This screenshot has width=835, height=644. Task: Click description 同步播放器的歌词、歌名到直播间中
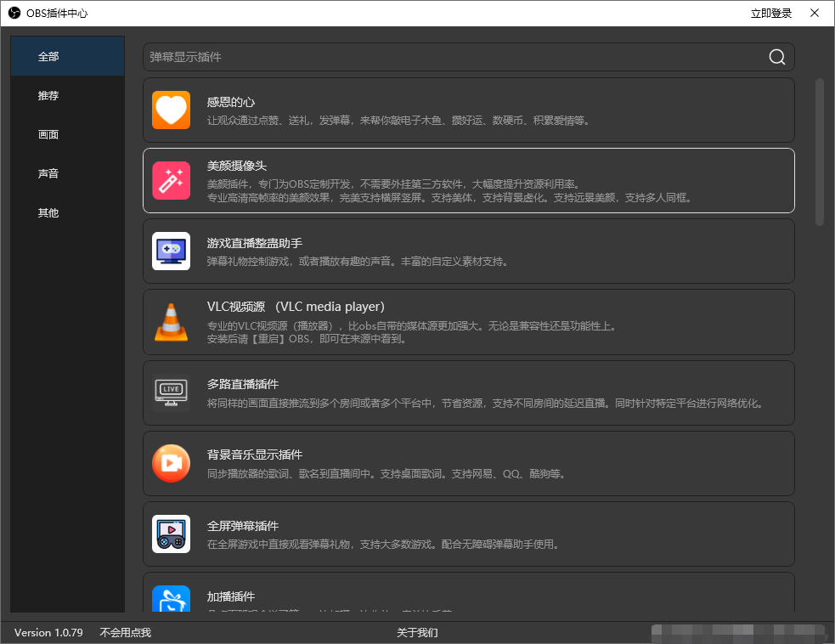tap(386, 473)
